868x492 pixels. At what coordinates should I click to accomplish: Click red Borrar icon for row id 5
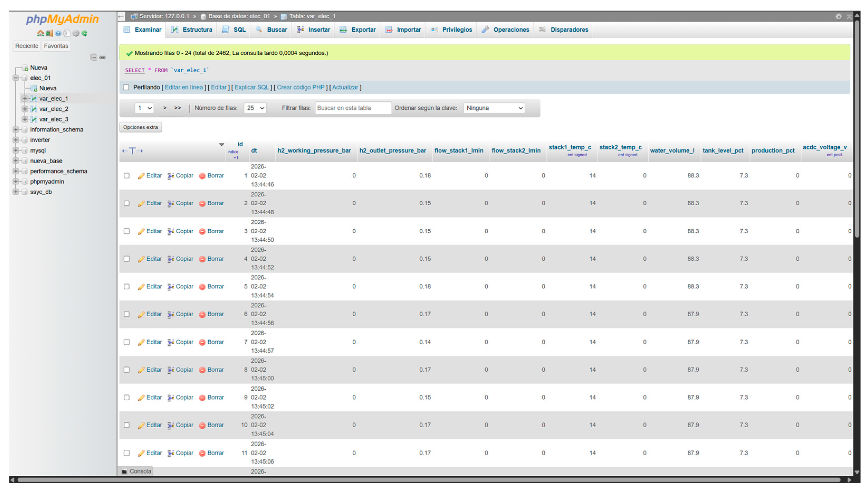pos(202,287)
